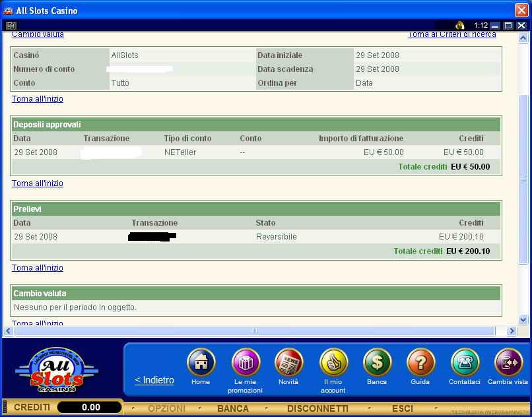Click the All Slots Casino logo
This screenshot has height=417, width=532.
[x=56, y=371]
